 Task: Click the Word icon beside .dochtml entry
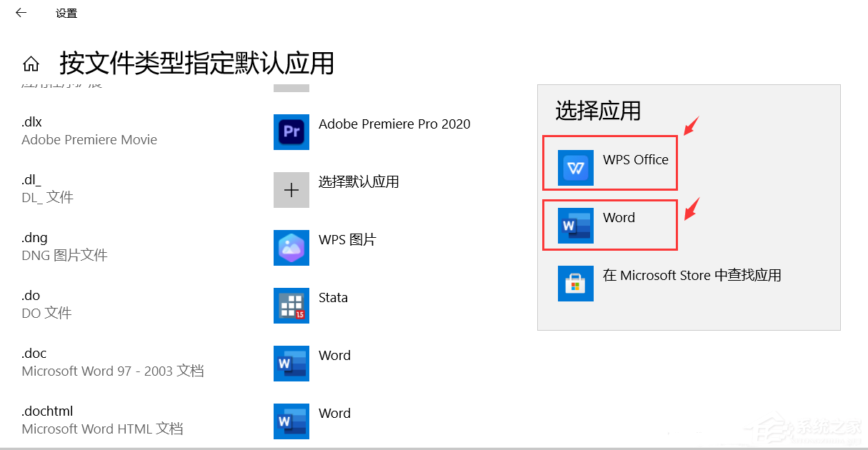coord(291,421)
